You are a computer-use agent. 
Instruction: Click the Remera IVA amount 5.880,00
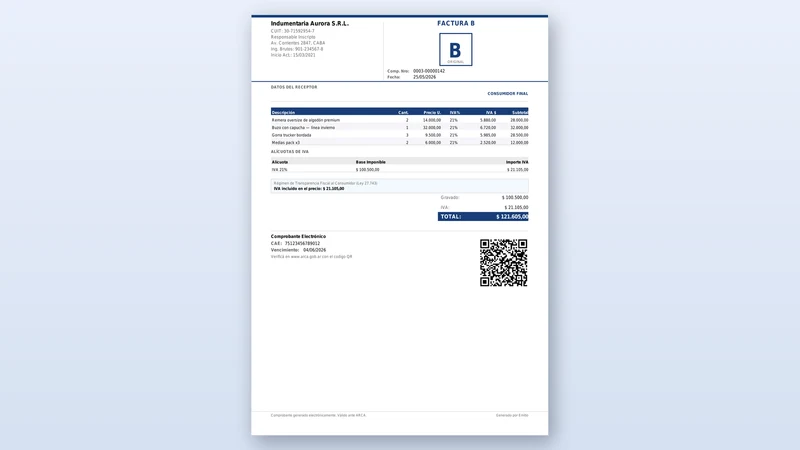click(x=488, y=120)
